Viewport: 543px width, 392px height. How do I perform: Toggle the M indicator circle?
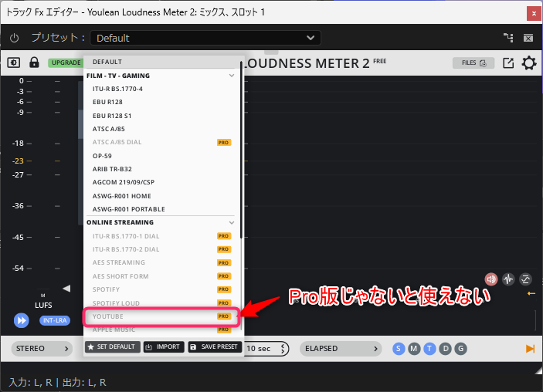[x=414, y=349]
